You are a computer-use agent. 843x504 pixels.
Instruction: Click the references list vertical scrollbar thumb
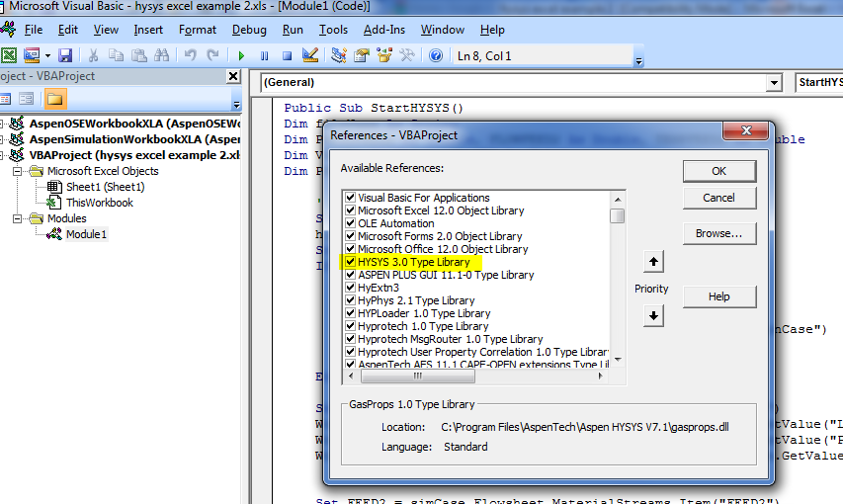618,215
